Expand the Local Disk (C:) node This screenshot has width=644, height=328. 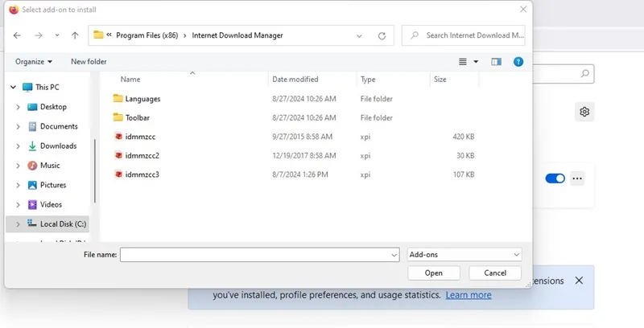[x=18, y=224]
